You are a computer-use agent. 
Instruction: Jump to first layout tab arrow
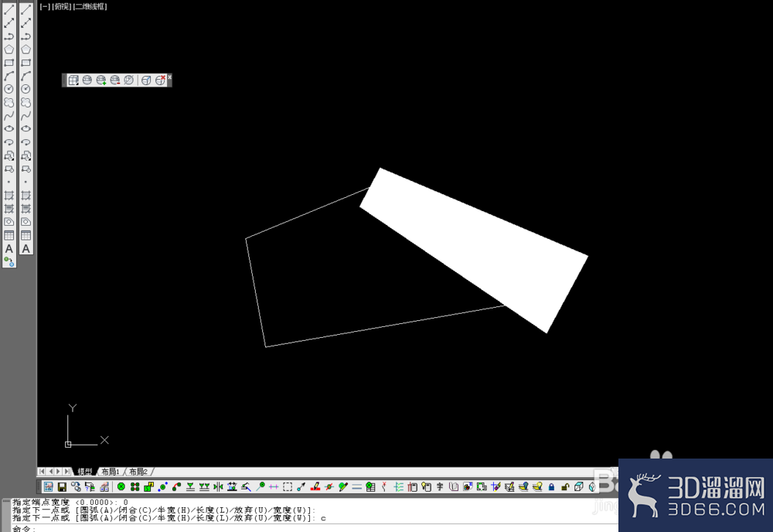42,472
